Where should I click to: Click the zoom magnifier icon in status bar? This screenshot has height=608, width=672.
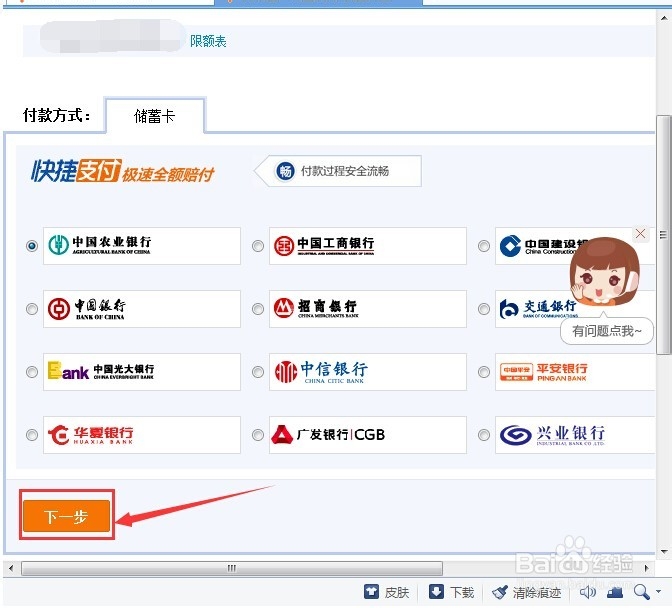pyautogui.click(x=642, y=592)
